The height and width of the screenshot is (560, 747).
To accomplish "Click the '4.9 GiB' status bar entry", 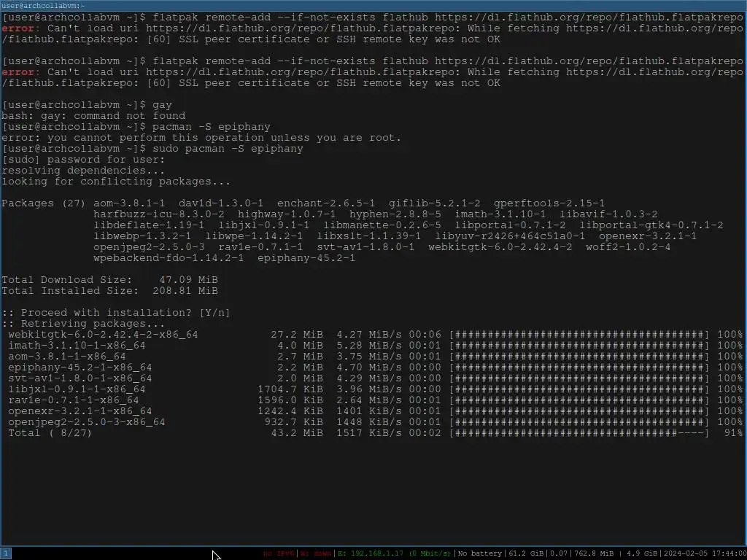I will (641, 553).
